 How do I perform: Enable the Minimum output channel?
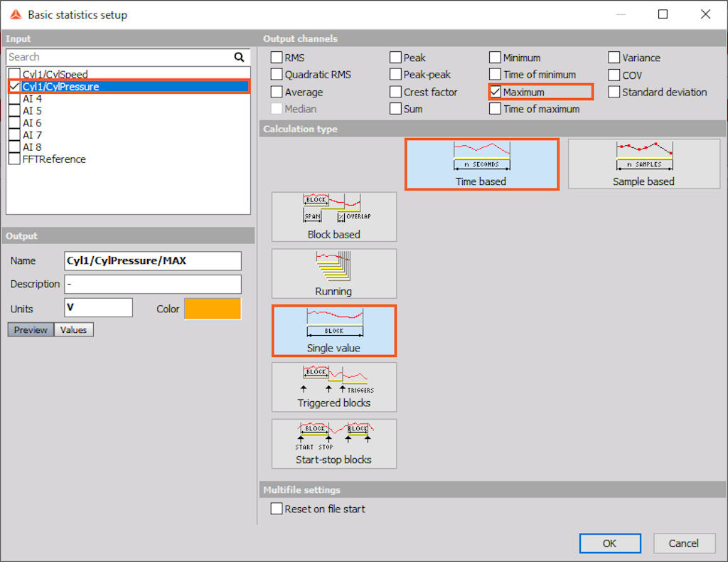(x=496, y=57)
